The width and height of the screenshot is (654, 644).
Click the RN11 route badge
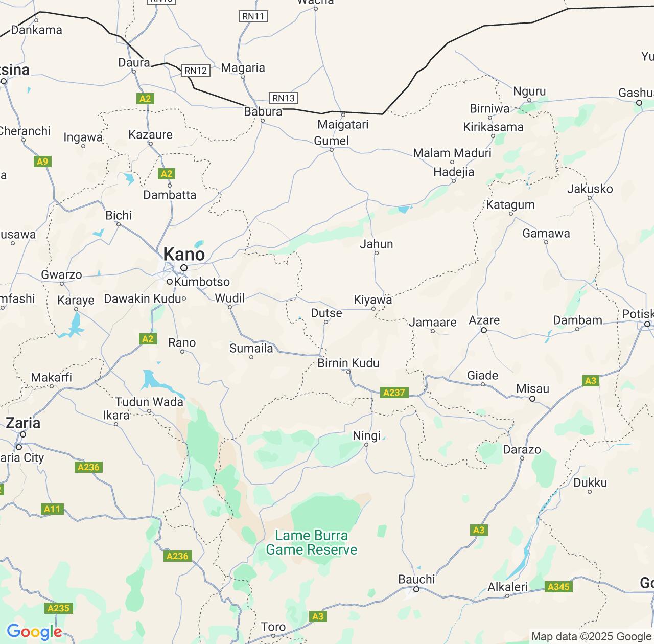[253, 16]
